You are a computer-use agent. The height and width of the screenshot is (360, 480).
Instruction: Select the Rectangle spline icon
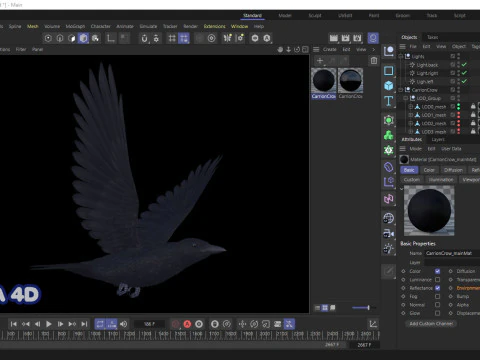(389, 71)
